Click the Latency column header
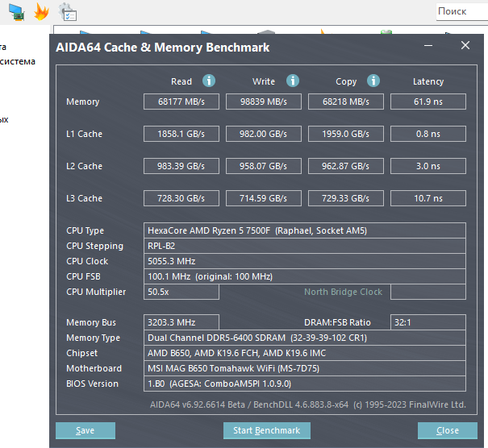Screen dimensions: 488x448 (x=428, y=81)
